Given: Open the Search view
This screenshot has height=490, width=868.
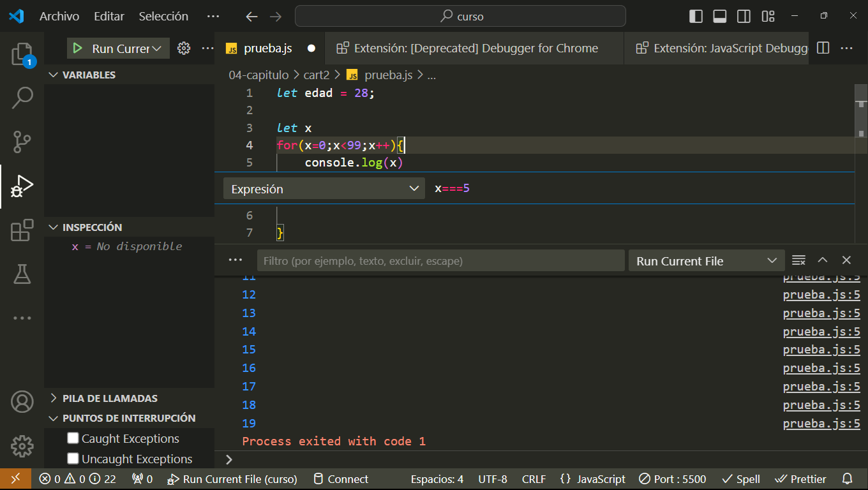Looking at the screenshot, I should [22, 98].
